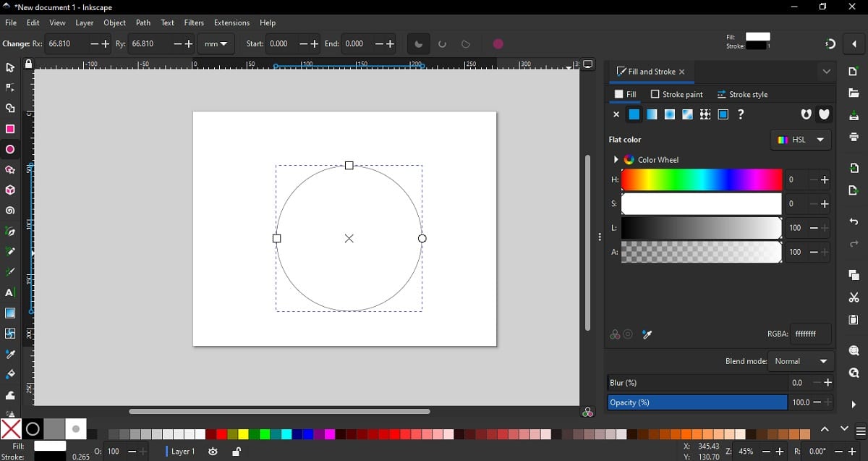Choose the Paint Bucket tool
The width and height of the screenshot is (868, 461).
point(10,375)
